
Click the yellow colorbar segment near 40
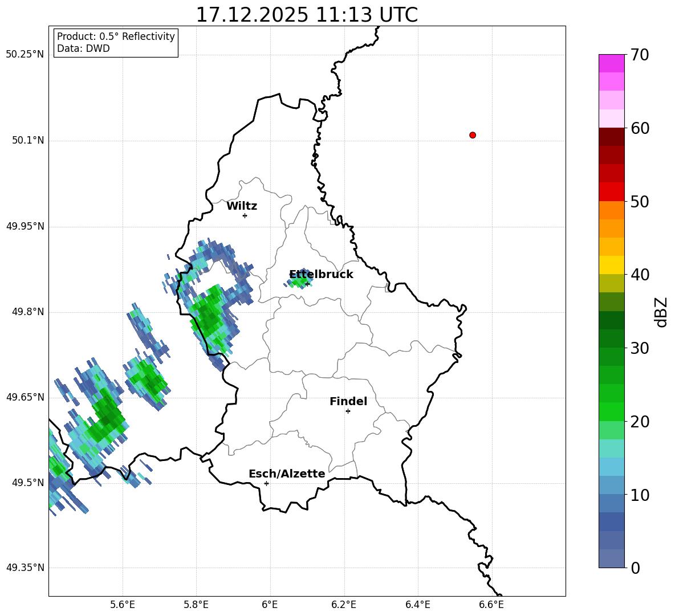(x=611, y=265)
